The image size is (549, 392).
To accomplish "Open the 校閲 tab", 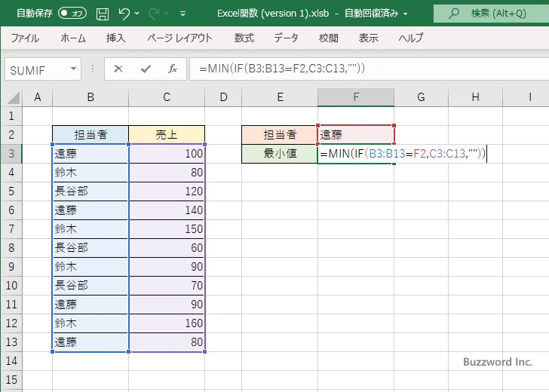I will click(x=329, y=38).
